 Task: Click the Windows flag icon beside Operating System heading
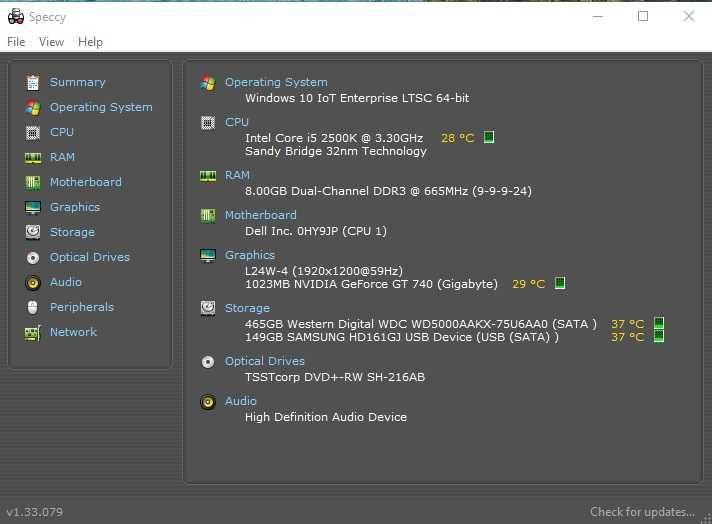[208, 83]
